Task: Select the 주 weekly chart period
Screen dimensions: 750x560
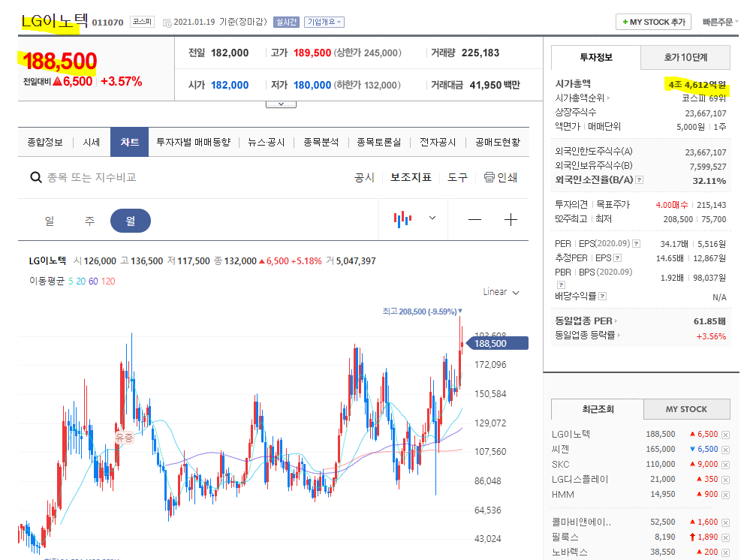Action: click(x=89, y=221)
